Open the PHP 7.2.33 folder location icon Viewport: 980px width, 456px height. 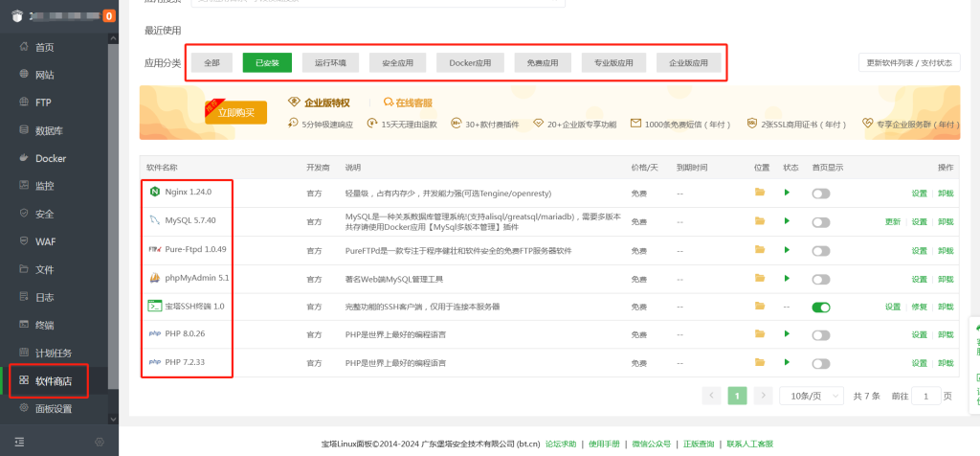[x=759, y=362]
